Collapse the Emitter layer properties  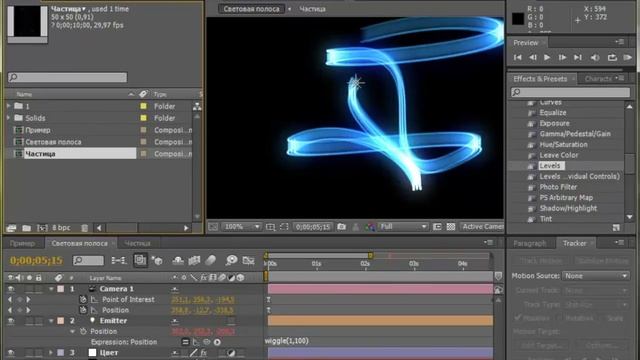pos(51,321)
